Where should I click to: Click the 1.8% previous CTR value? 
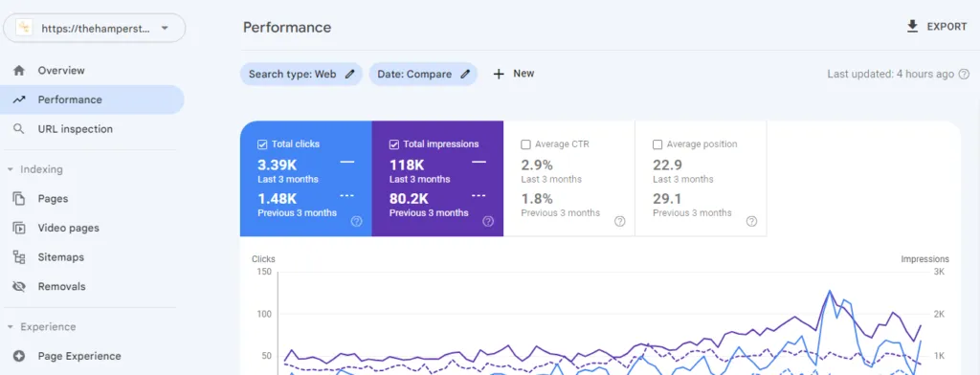(537, 199)
